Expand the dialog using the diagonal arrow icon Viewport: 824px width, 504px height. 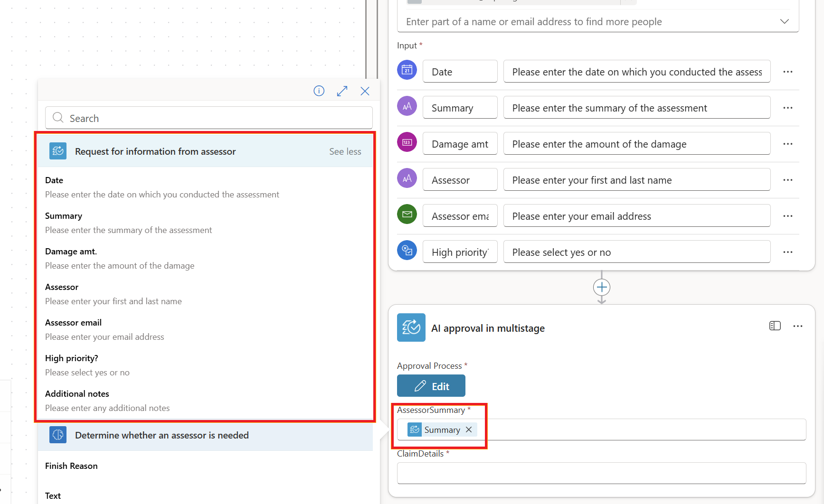(342, 91)
